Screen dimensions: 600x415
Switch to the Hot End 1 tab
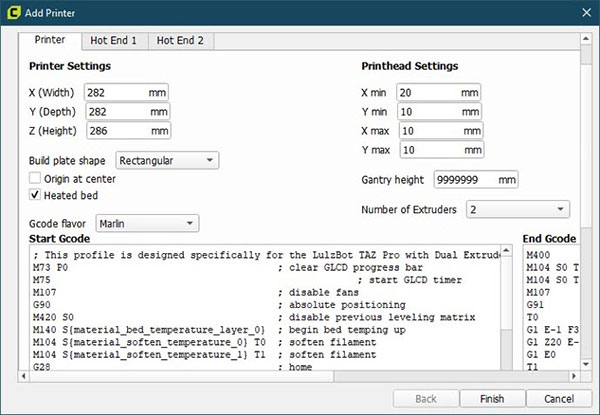pos(114,41)
